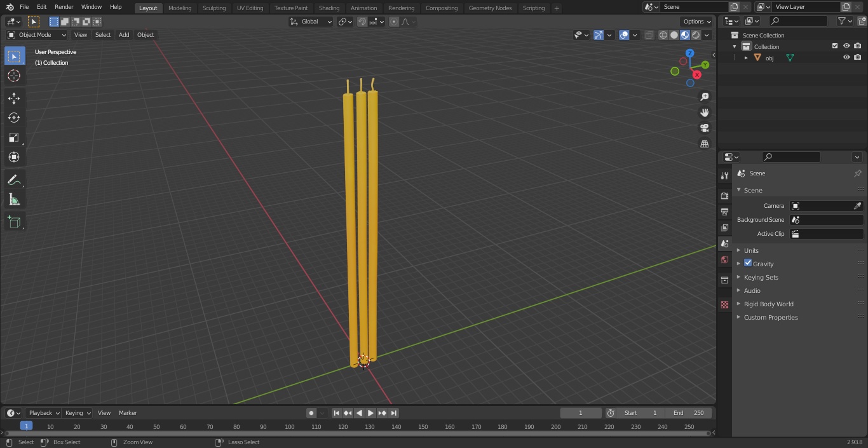Jump to the end frame button
The height and width of the screenshot is (448, 868).
pos(394,413)
